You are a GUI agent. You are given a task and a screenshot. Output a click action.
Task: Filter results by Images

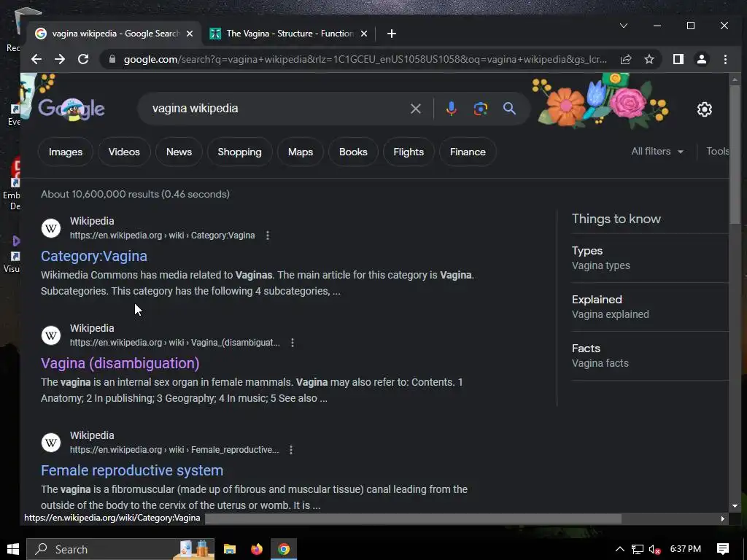tap(65, 152)
